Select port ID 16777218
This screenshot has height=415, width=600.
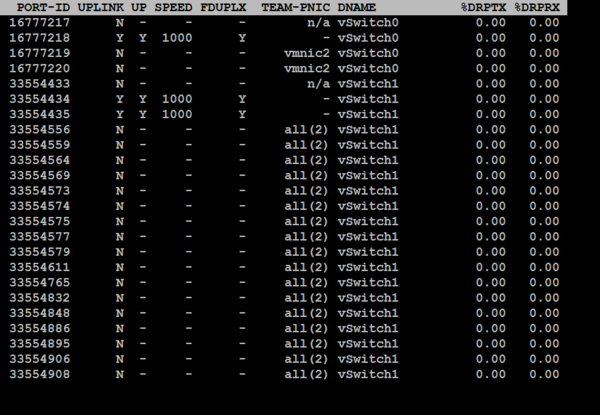40,37
